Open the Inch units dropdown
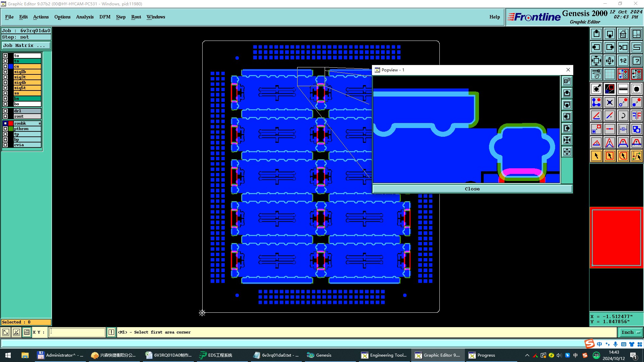Image resolution: width=644 pixels, height=362 pixels. point(631,332)
